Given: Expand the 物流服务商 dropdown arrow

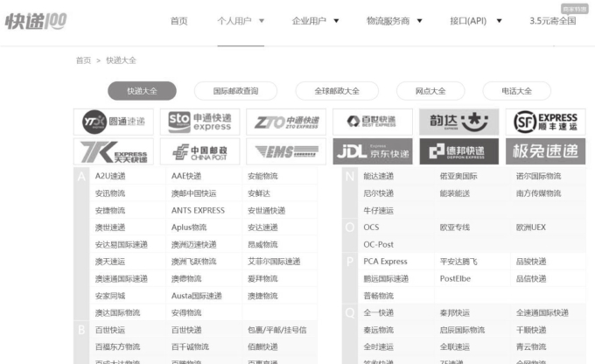Looking at the screenshot, I should coord(420,21).
